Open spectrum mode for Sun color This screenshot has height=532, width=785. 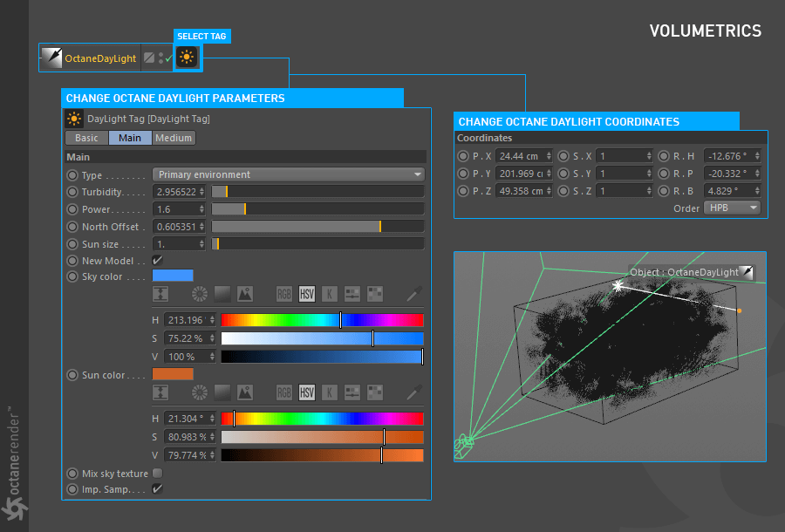point(222,392)
